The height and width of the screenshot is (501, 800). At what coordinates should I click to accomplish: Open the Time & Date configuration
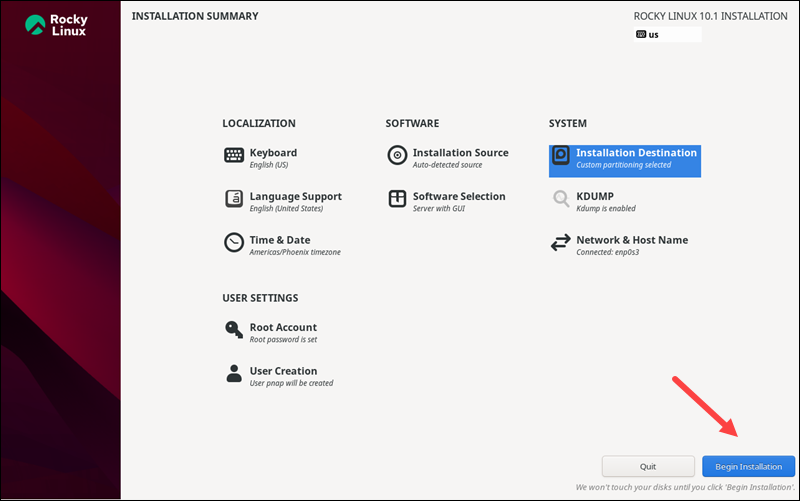tap(280, 240)
